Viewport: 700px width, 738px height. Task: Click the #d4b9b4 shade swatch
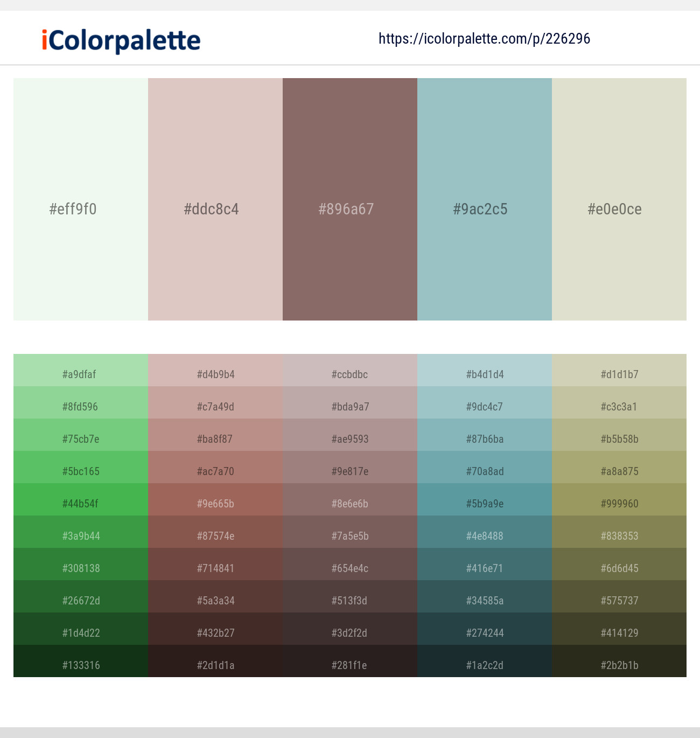tap(214, 374)
